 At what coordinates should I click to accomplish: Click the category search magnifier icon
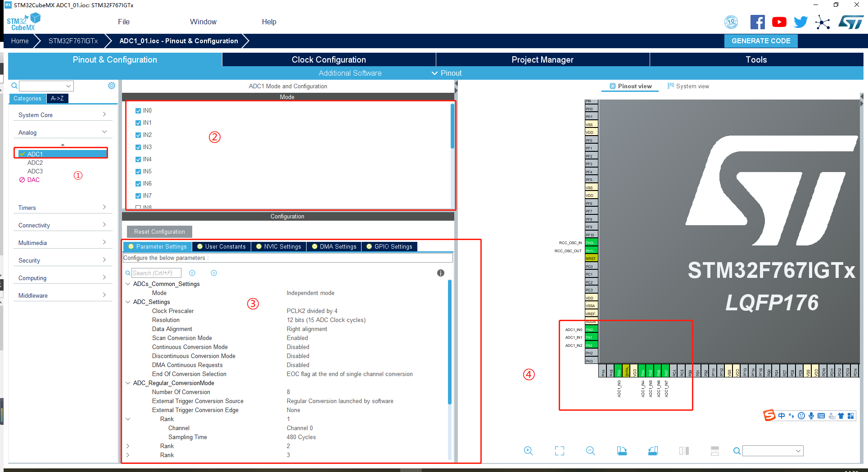[14, 86]
